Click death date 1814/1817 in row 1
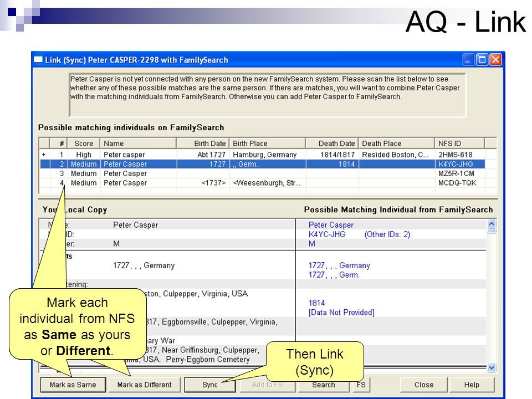 click(x=337, y=155)
